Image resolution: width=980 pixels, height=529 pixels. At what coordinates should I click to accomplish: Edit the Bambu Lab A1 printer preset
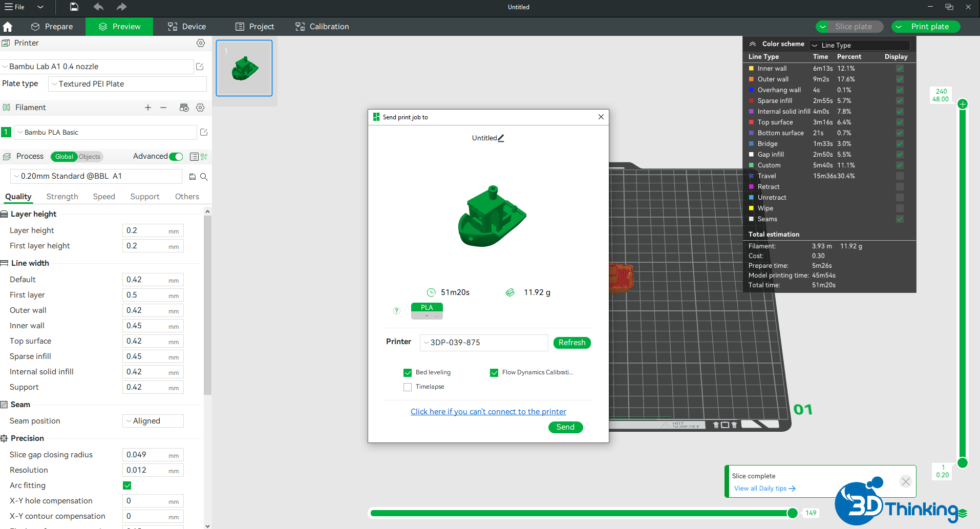click(x=200, y=67)
